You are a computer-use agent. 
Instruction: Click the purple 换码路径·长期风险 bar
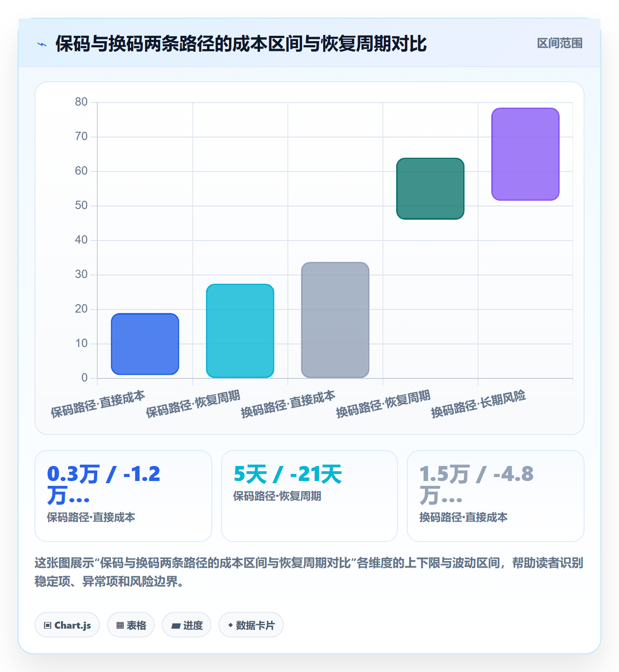(525, 154)
